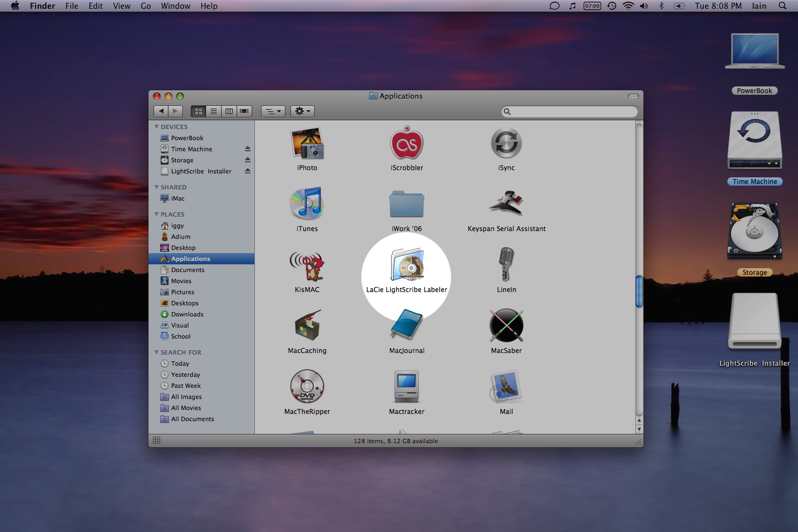Screen dimensions: 798x532
Task: Click the vertical scrollbar thumb
Action: click(x=639, y=291)
